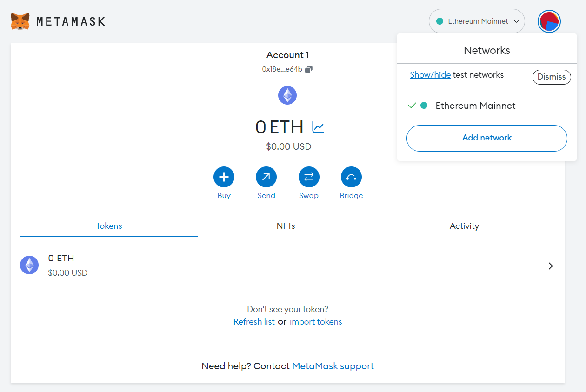Screen dimensions: 586x392
Task: Click the Buy label under the plus icon
Action: tap(224, 196)
